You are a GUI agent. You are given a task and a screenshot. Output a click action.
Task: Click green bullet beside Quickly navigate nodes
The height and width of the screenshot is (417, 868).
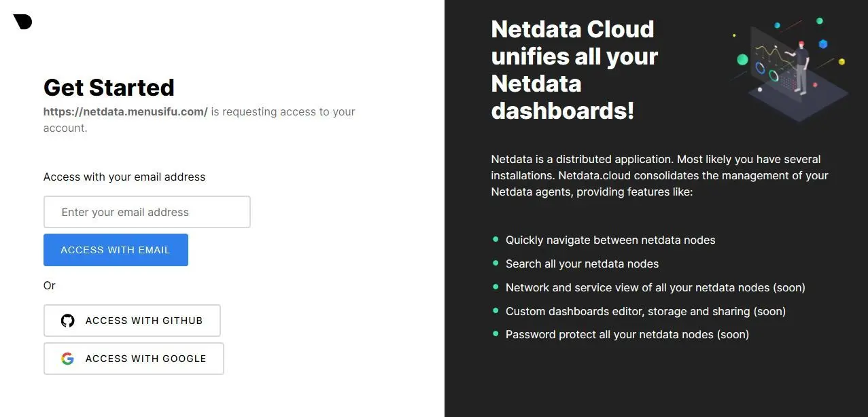[496, 240]
